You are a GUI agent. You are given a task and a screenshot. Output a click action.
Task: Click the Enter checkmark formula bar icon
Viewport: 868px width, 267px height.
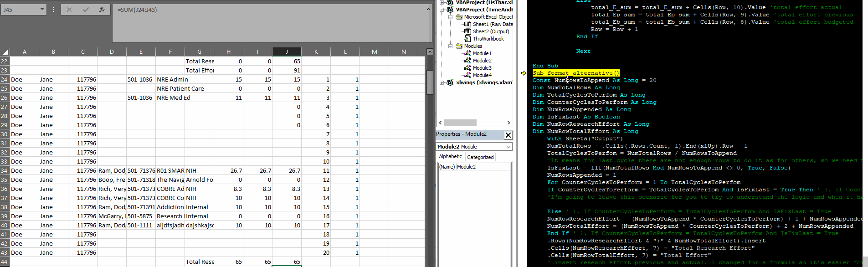pyautogui.click(x=86, y=10)
